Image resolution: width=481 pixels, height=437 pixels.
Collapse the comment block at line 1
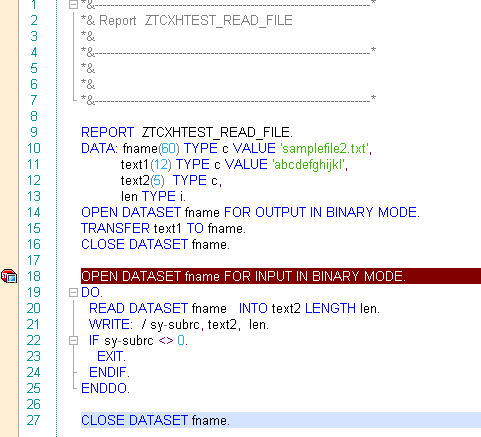73,5
